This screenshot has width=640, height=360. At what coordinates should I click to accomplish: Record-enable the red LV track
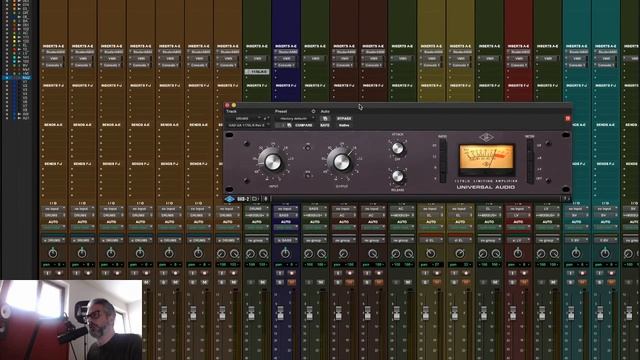click(x=524, y=273)
